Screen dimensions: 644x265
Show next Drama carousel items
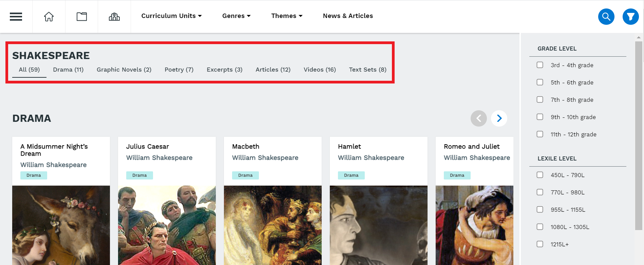tap(499, 118)
